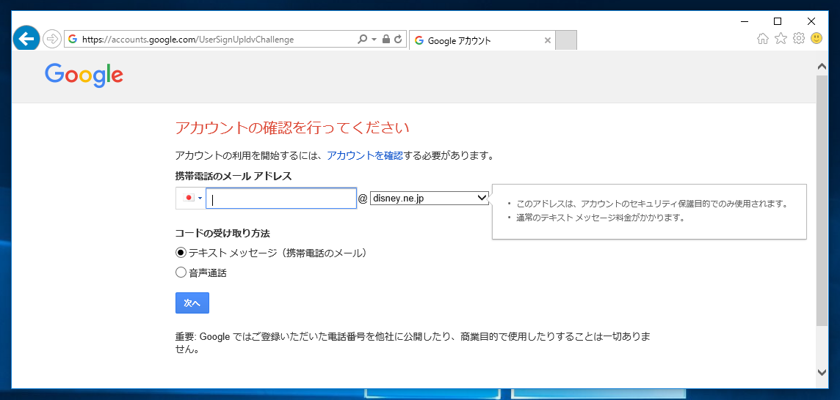Image resolution: width=840 pixels, height=400 pixels.
Task: Click the 重要: Google notice paragraph
Action: pyautogui.click(x=412, y=344)
